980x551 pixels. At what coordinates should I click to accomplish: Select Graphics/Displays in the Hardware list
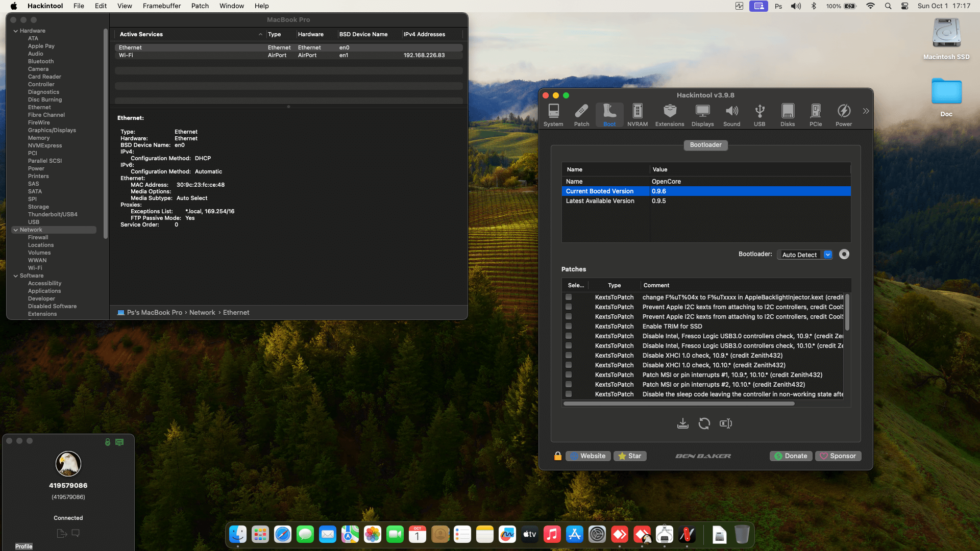click(52, 130)
